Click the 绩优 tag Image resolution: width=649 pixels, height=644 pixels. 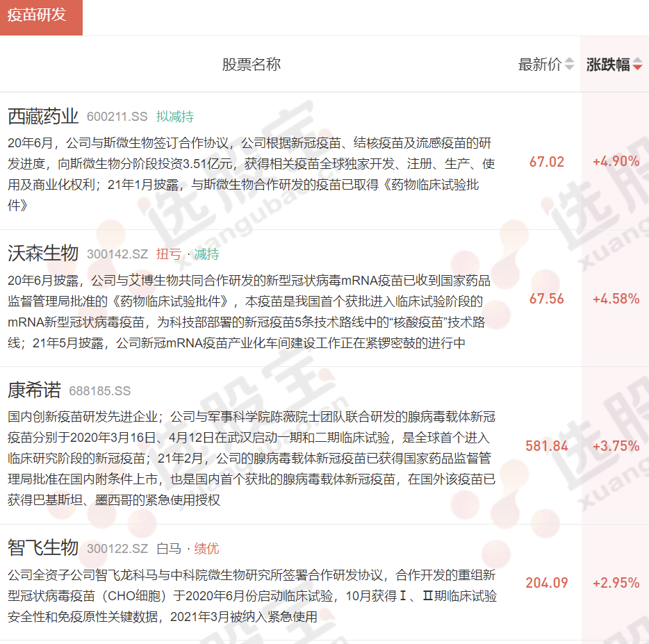pyautogui.click(x=206, y=548)
